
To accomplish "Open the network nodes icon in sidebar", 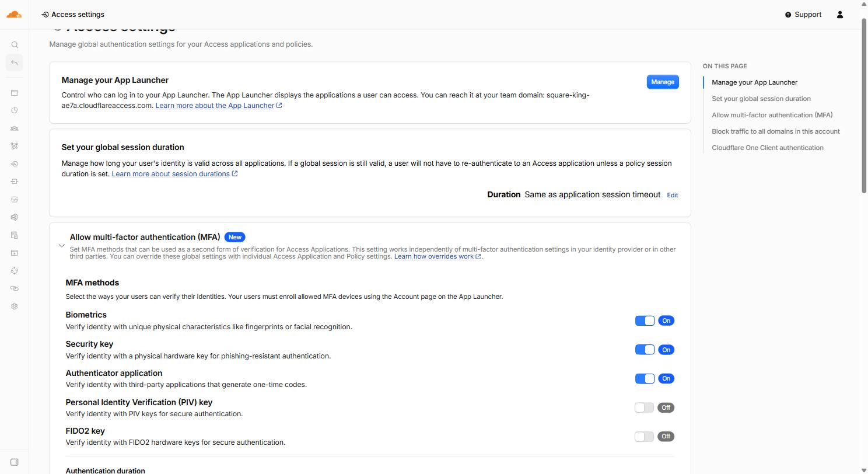I will click(15, 146).
